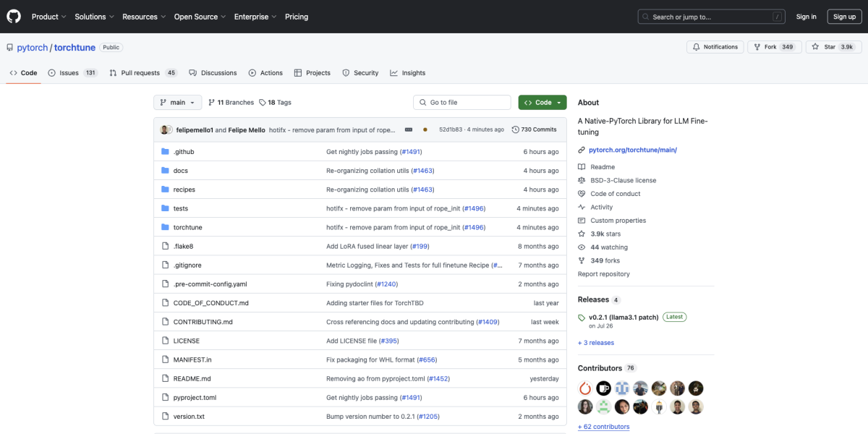Click the file icon next to .flake8
The width and height of the screenshot is (868, 434).
click(165, 246)
